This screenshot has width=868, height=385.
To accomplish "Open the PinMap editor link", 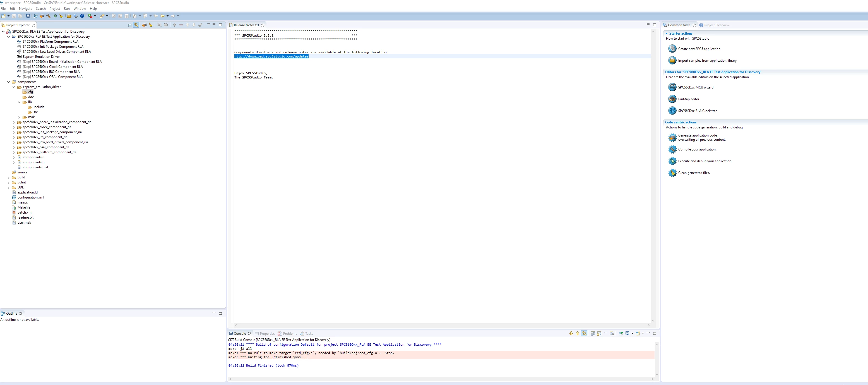I will point(688,99).
